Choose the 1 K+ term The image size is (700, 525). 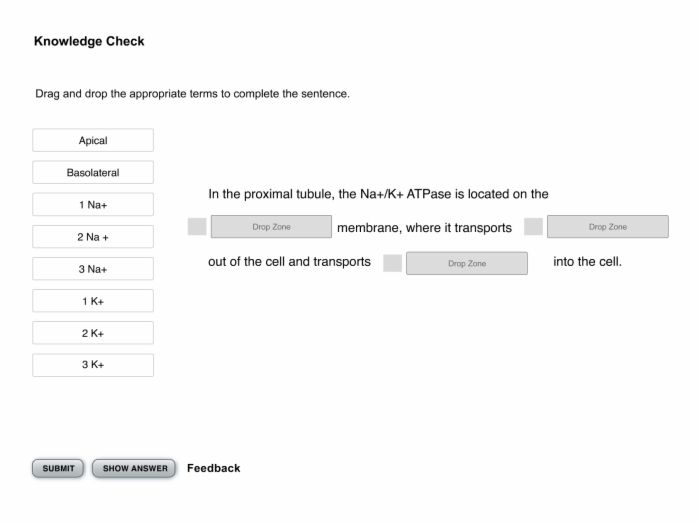[93, 301]
